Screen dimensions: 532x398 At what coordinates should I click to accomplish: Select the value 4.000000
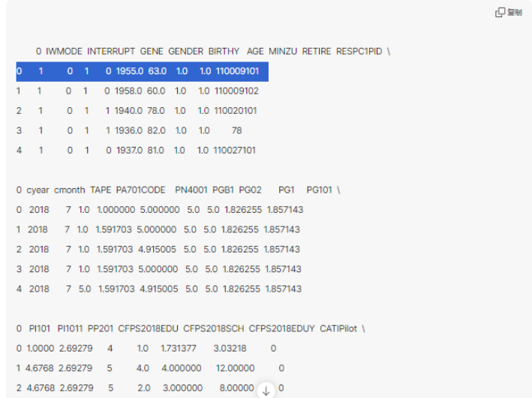pyautogui.click(x=181, y=368)
